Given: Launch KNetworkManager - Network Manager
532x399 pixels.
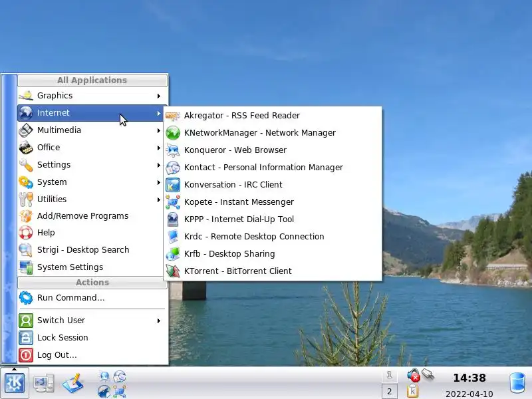Looking at the screenshot, I should click(273, 133).
